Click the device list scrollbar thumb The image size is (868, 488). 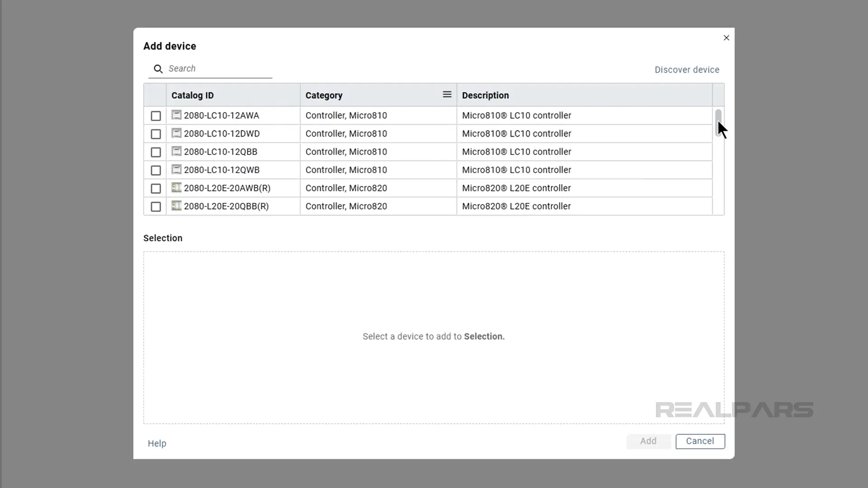tap(718, 122)
